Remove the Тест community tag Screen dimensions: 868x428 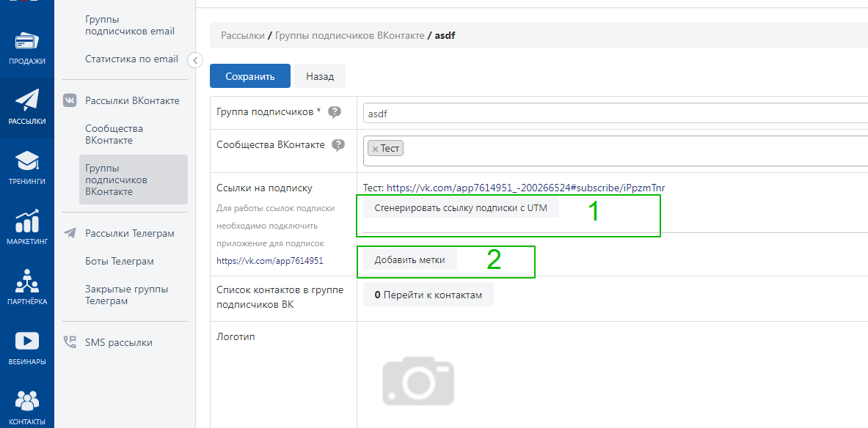tap(375, 149)
